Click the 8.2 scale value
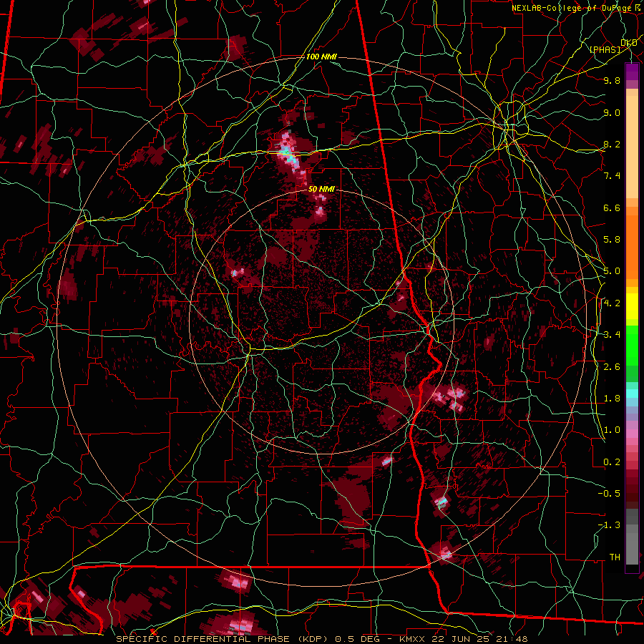This screenshot has height=644, width=644. tap(612, 145)
